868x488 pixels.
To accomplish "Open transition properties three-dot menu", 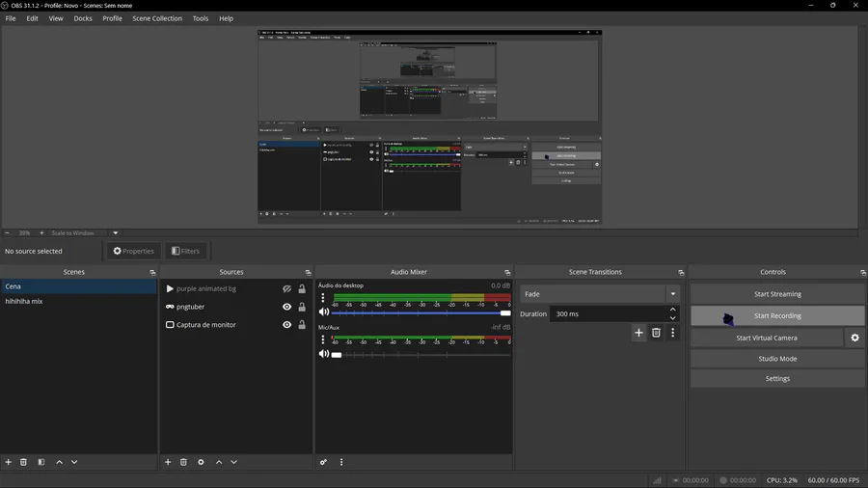I will coord(672,333).
